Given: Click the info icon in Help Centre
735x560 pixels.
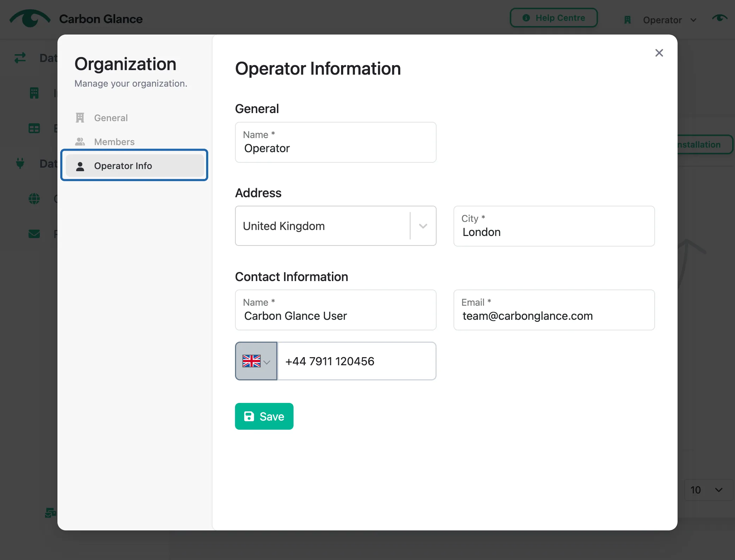Looking at the screenshot, I should tap(526, 18).
